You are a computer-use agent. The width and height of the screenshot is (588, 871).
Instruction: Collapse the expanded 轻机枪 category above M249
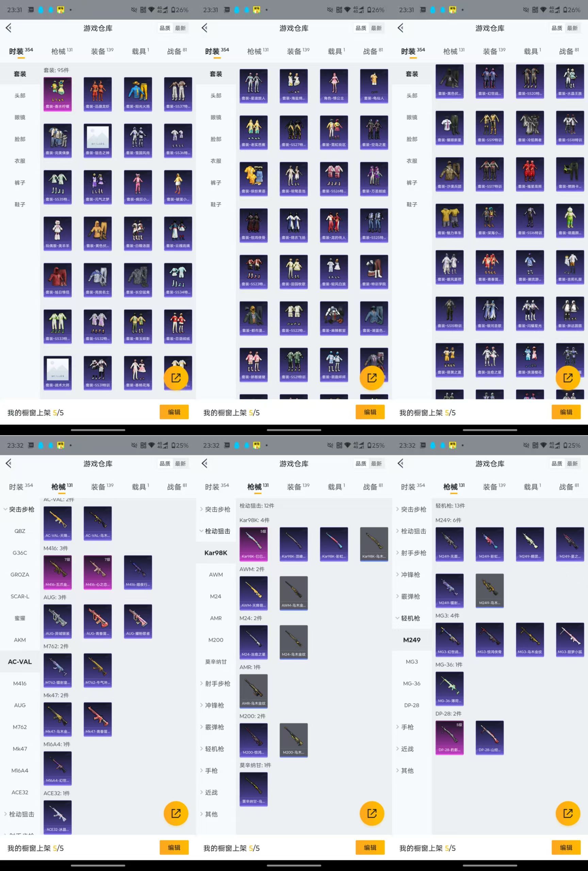pyautogui.click(x=410, y=618)
